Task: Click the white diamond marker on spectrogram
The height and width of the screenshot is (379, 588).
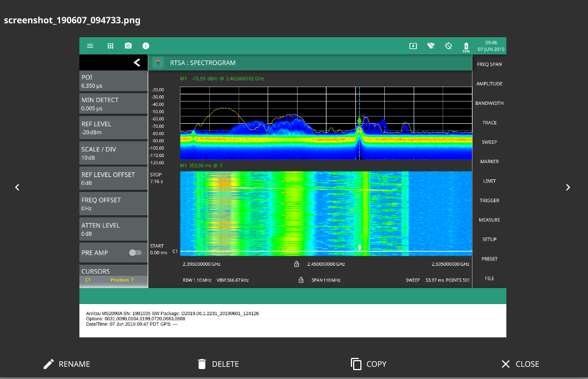Action: click(360, 247)
